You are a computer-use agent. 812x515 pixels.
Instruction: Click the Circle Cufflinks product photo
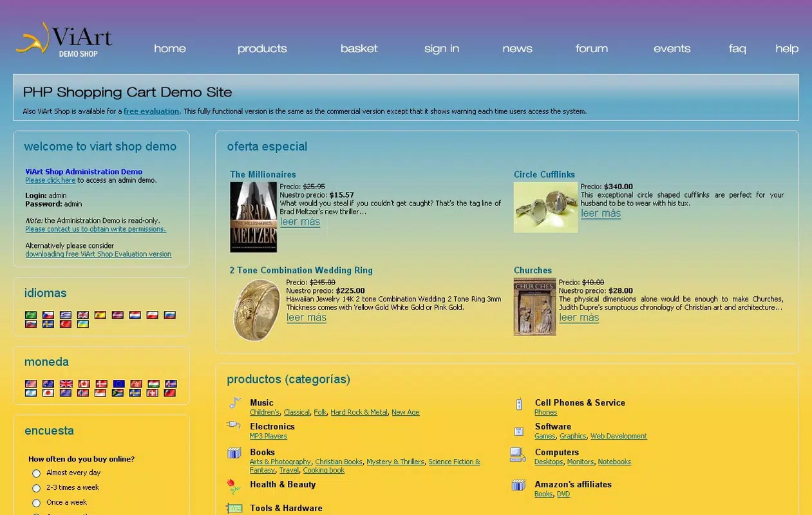(546, 207)
